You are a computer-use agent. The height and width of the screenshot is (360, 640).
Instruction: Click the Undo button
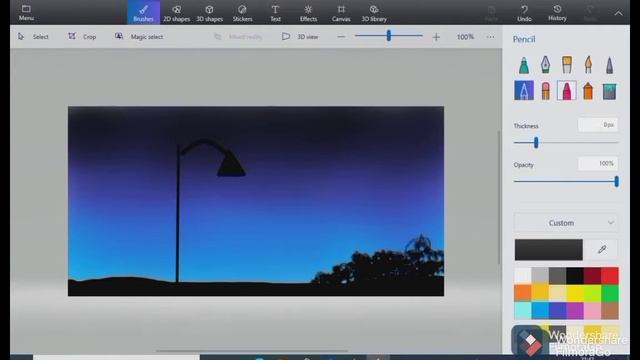tap(524, 13)
